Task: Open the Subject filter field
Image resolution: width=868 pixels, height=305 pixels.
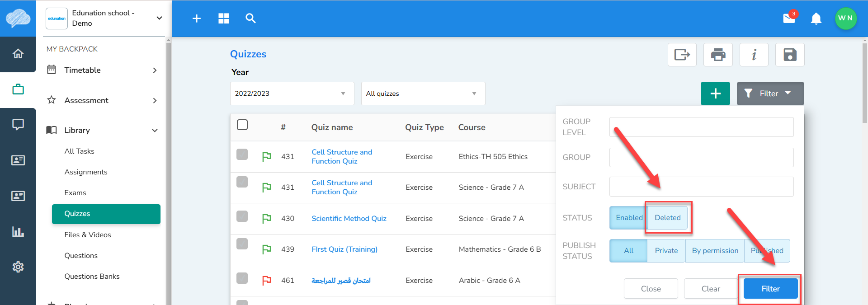Action: pyautogui.click(x=701, y=187)
